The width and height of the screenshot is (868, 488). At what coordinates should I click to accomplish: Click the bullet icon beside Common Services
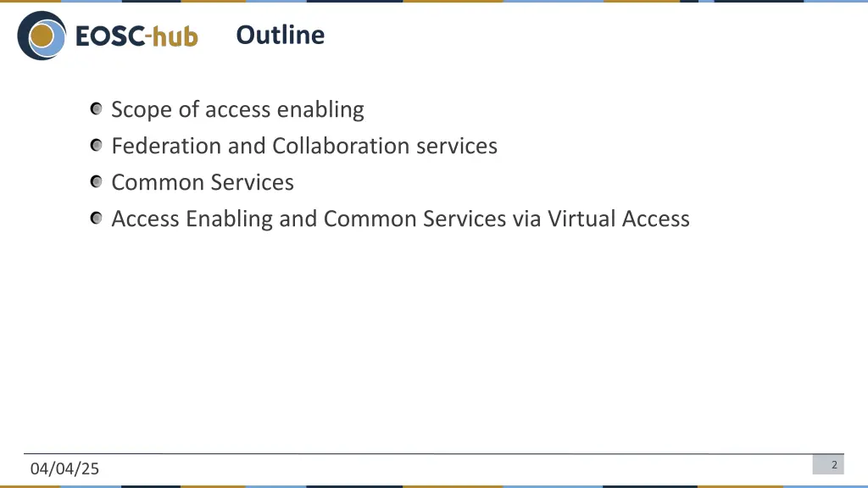[x=97, y=182]
